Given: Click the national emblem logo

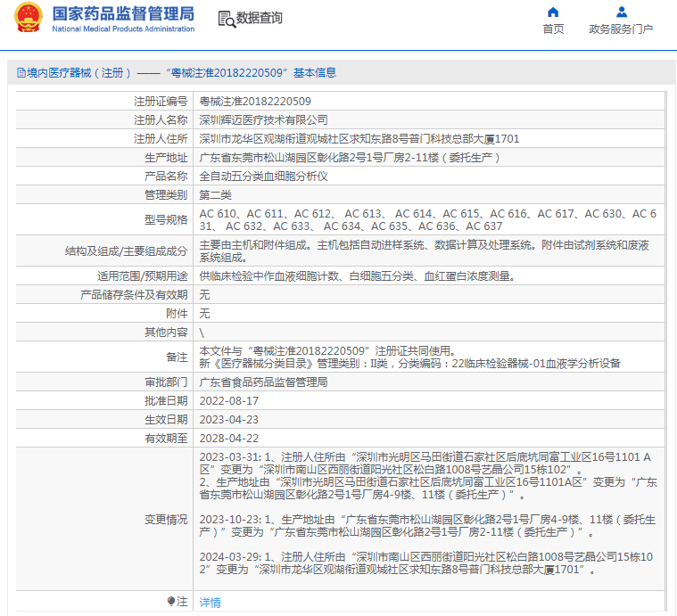Looking at the screenshot, I should [x=29, y=18].
